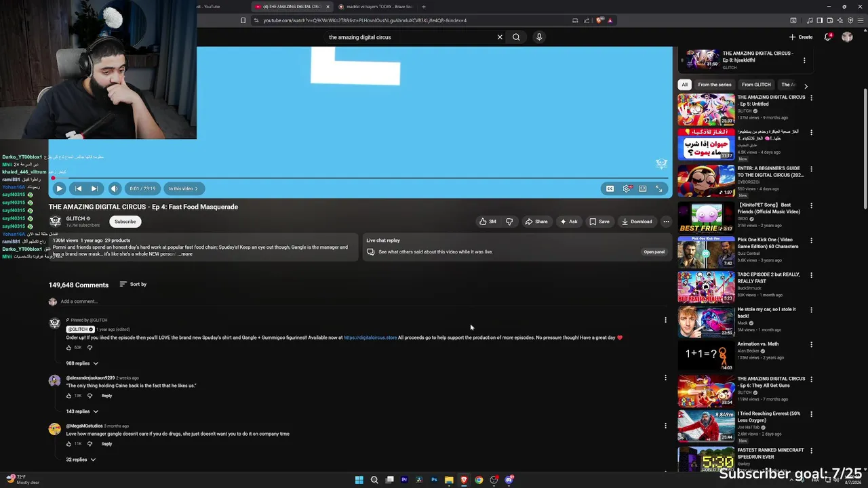This screenshot has width=868, height=488.
Task: Clear the YouTube search box
Action: tap(500, 37)
